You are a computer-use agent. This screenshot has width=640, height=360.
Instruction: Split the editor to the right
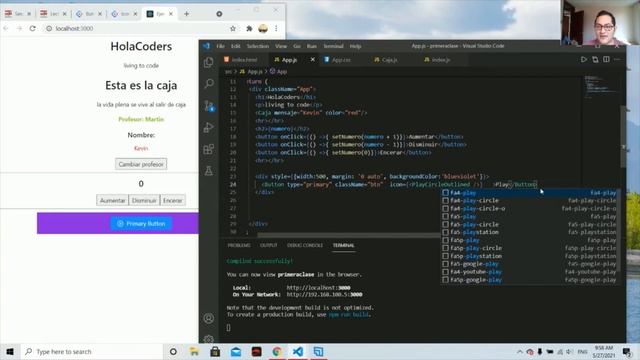point(607,60)
